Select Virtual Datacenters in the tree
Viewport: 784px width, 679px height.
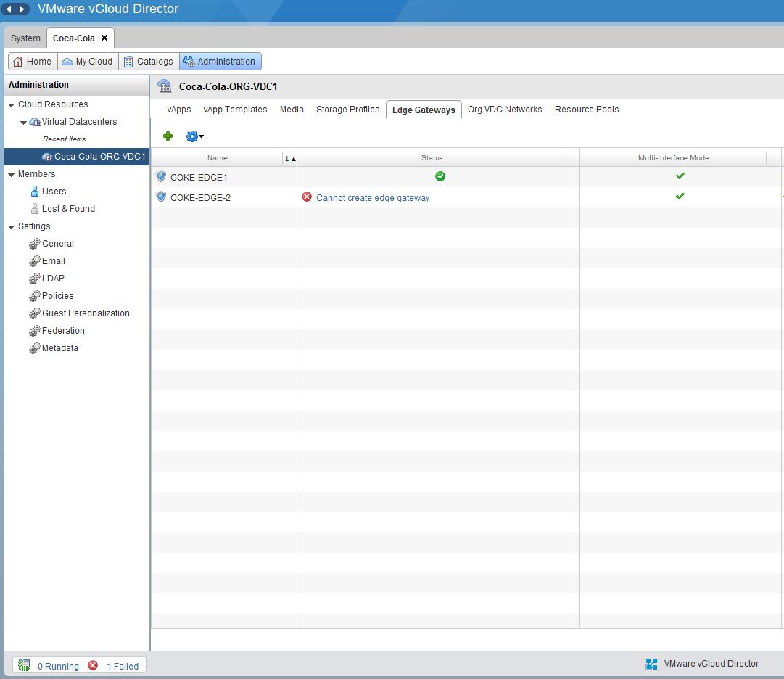[79, 121]
